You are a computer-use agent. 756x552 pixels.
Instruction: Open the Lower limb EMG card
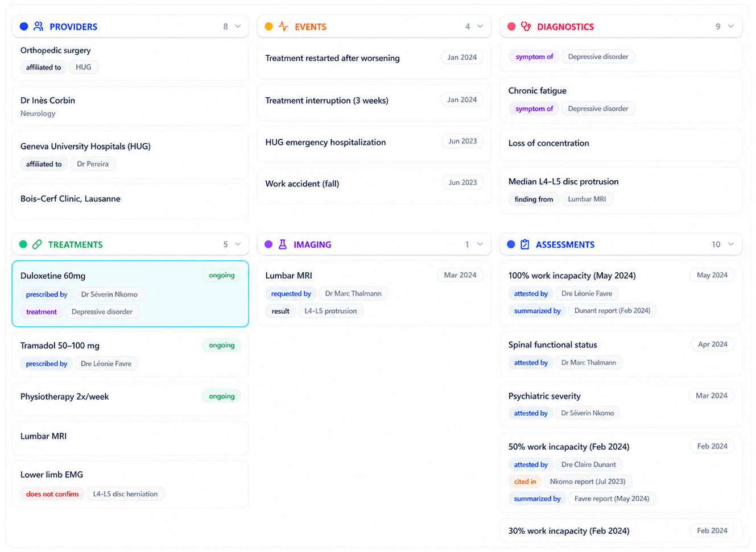tap(130, 484)
